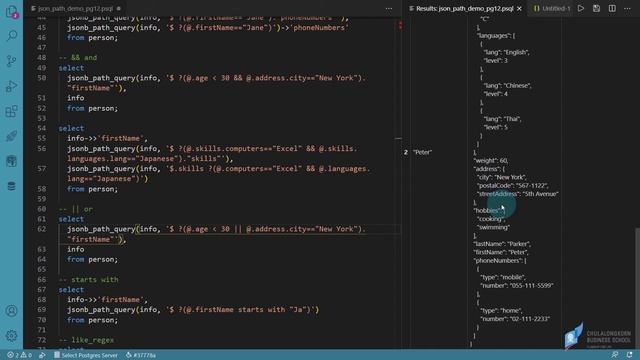Screen dimensions: 640x360
Task: Click the "info" text on line 63
Action: (76, 249)
